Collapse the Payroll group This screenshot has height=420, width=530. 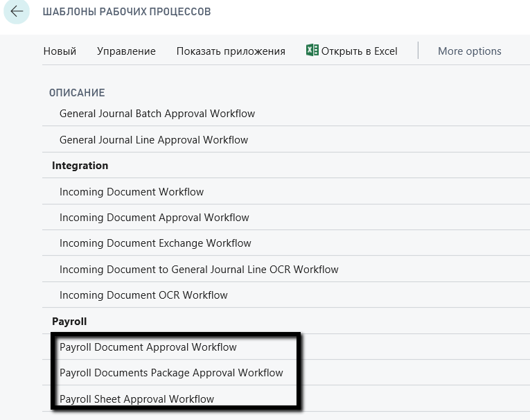click(x=69, y=322)
